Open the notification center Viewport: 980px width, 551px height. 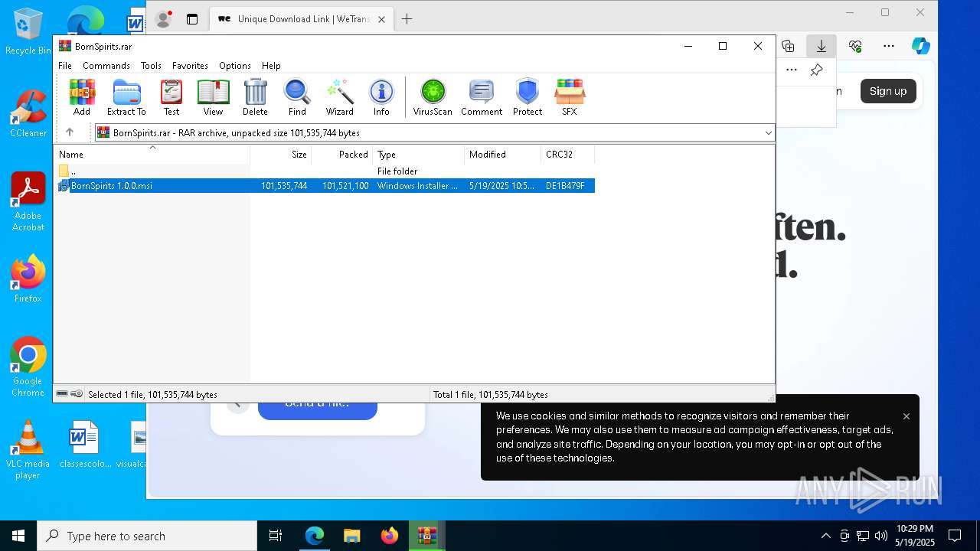pos(955,536)
